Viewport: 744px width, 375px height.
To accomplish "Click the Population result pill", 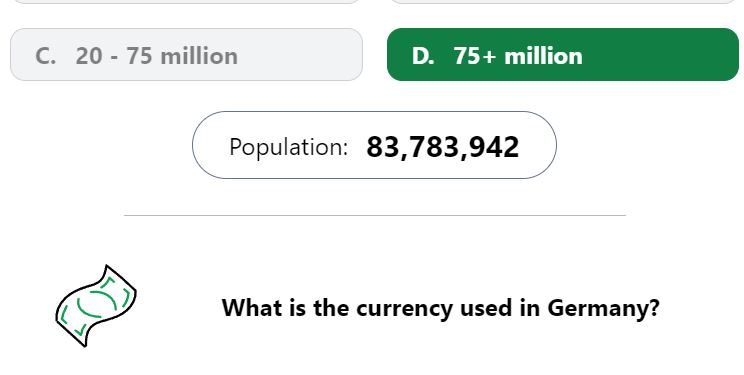I will pyautogui.click(x=374, y=145).
